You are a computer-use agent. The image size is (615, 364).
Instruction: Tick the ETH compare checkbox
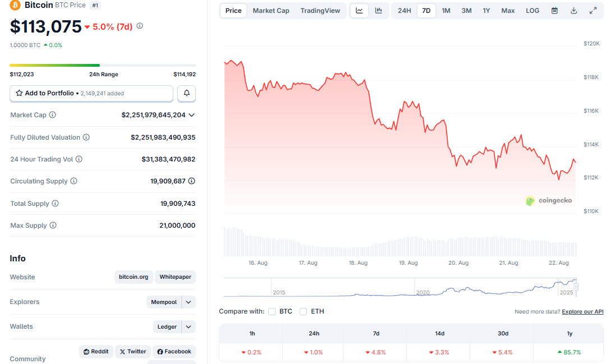pyautogui.click(x=303, y=312)
